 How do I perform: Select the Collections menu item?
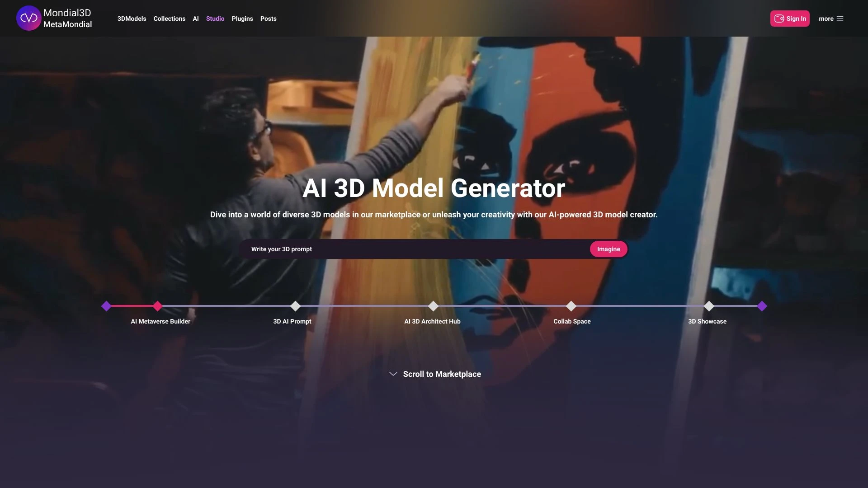point(169,19)
